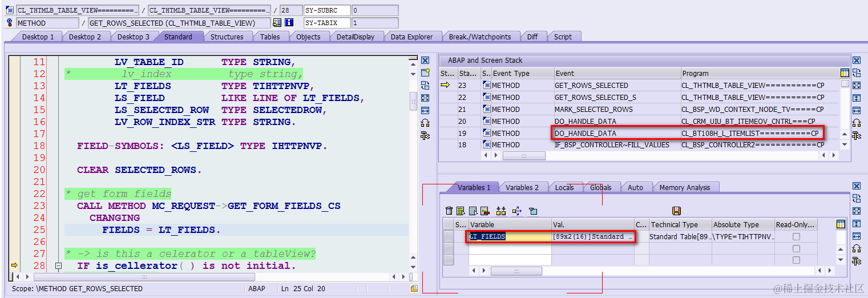The image size is (868, 298).
Task: Open the Break./Watchpoints tab
Action: point(480,37)
